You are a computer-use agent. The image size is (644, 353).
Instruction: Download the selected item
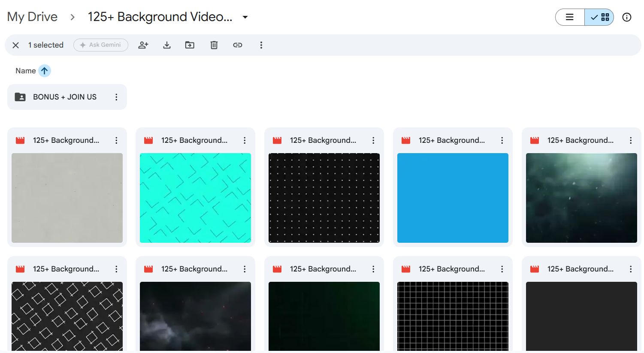pos(167,45)
